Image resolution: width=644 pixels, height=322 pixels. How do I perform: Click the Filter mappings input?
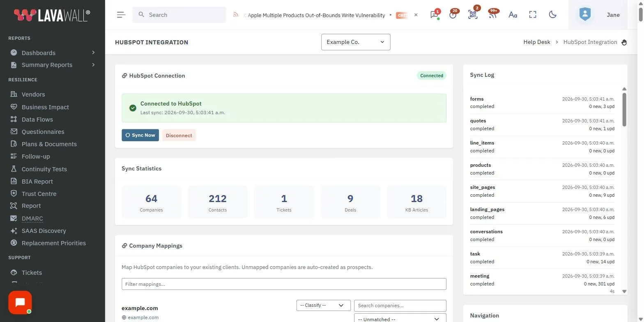coord(284,284)
